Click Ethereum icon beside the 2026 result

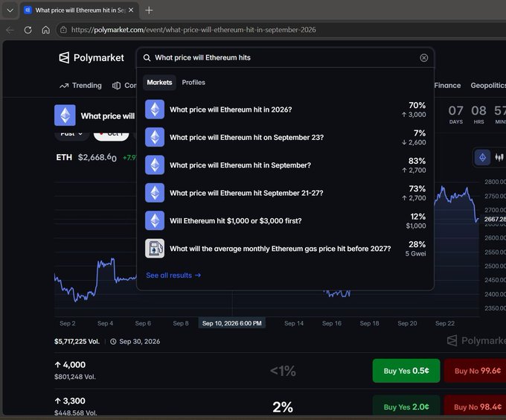pos(155,109)
